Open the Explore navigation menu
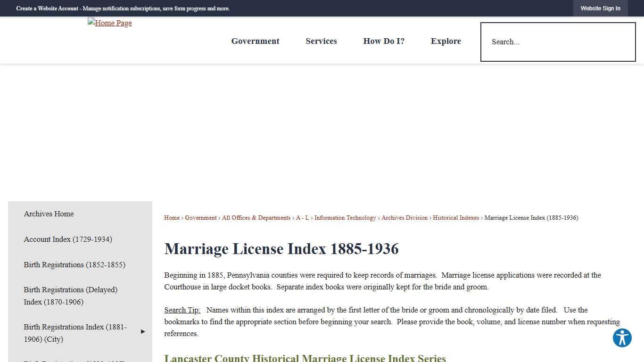Screen dimensions: 644x362 [x=446, y=41]
